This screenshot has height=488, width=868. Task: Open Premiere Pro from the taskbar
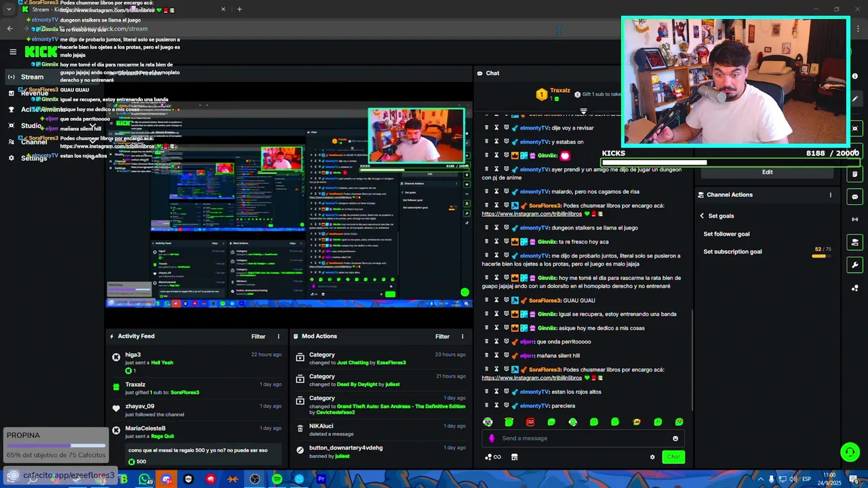click(321, 479)
